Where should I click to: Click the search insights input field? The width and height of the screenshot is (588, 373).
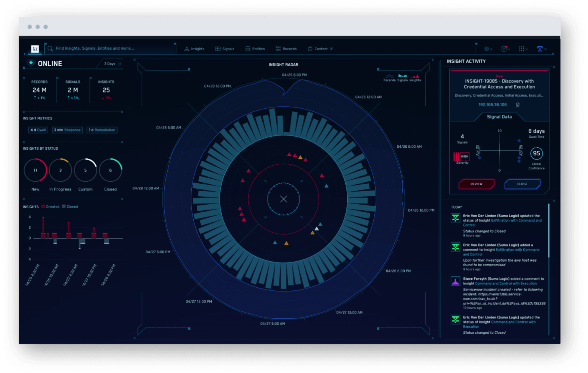point(111,49)
